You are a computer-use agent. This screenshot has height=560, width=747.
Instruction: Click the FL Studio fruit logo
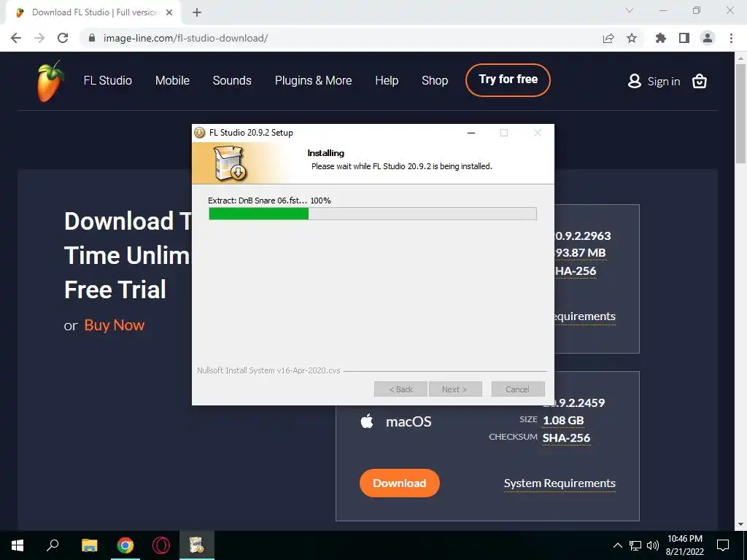[50, 81]
